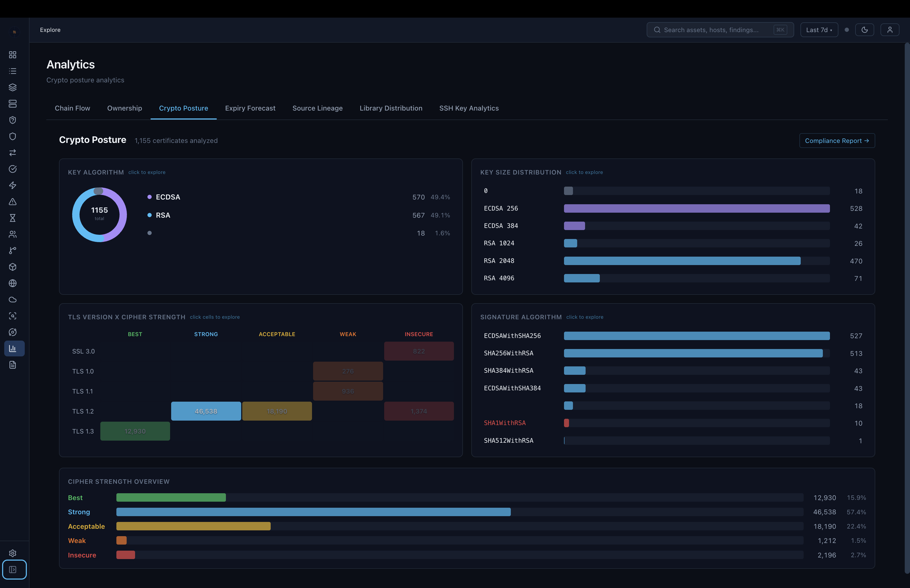Image resolution: width=910 pixels, height=588 pixels.
Task: Open the user profile icon
Action: point(890,30)
